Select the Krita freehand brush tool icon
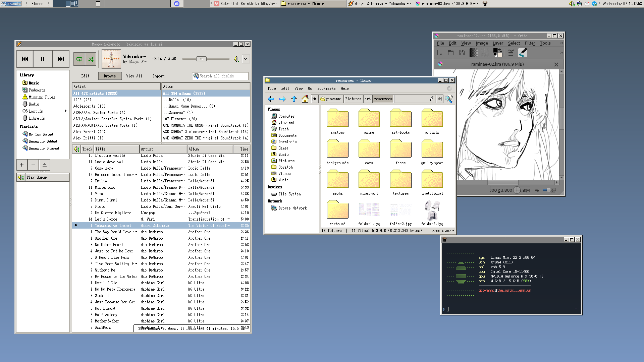The width and height of the screenshot is (644, 362). coord(523,53)
